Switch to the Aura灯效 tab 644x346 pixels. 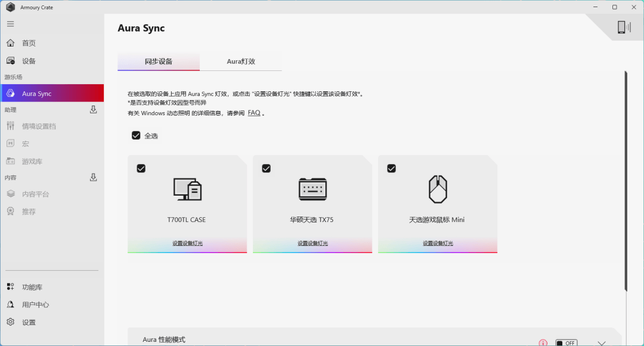coord(241,61)
